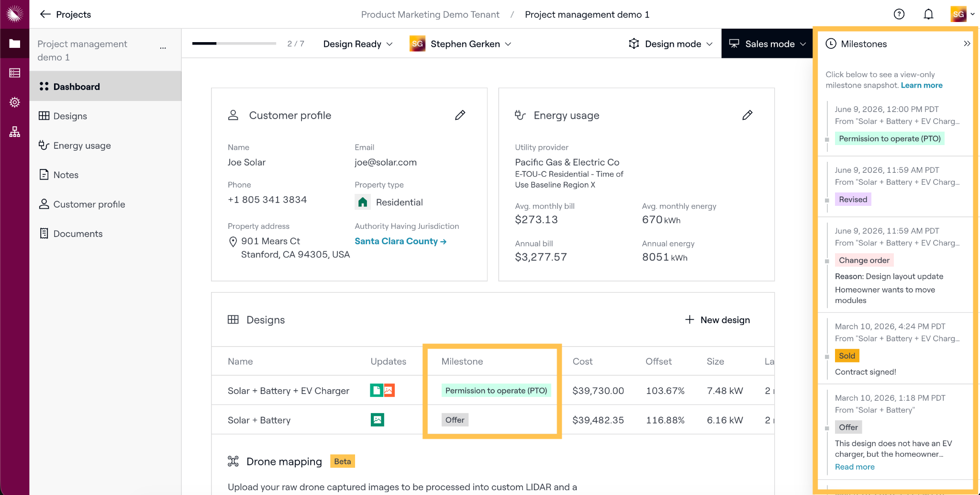Click the Offer badge in Designs table
Viewport: 980px width, 495px height.
pyautogui.click(x=455, y=420)
